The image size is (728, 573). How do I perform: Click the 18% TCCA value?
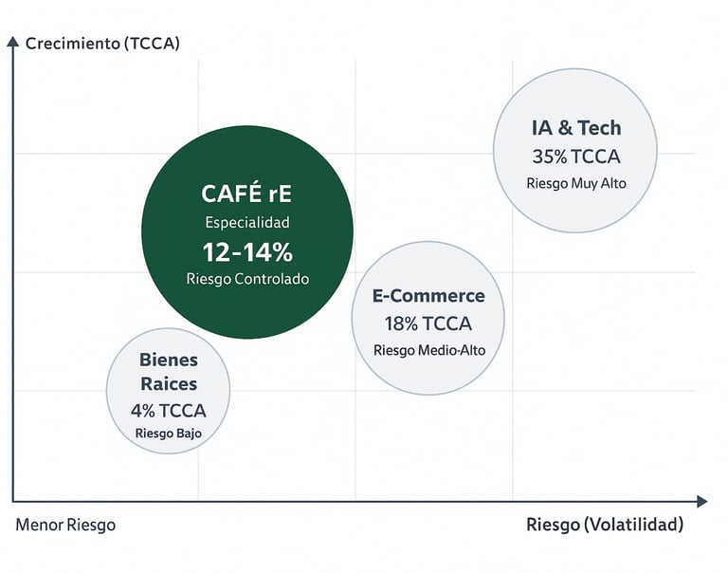point(428,323)
